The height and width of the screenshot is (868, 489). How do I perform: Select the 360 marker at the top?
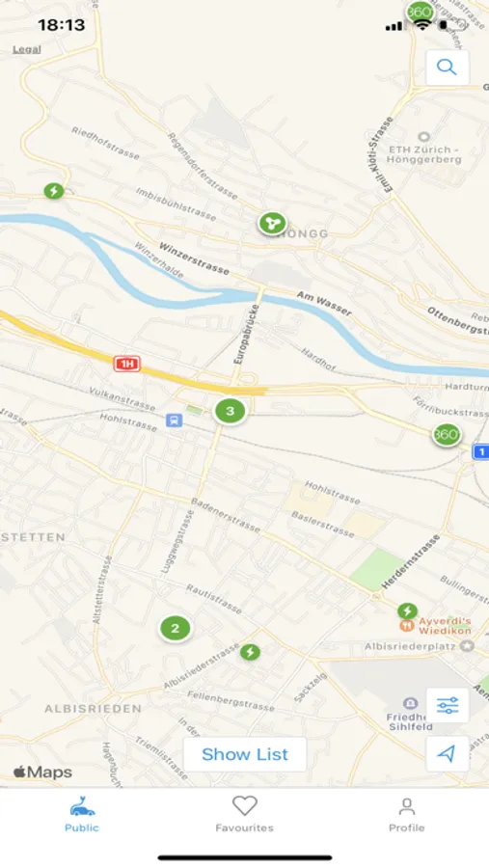coord(420,12)
